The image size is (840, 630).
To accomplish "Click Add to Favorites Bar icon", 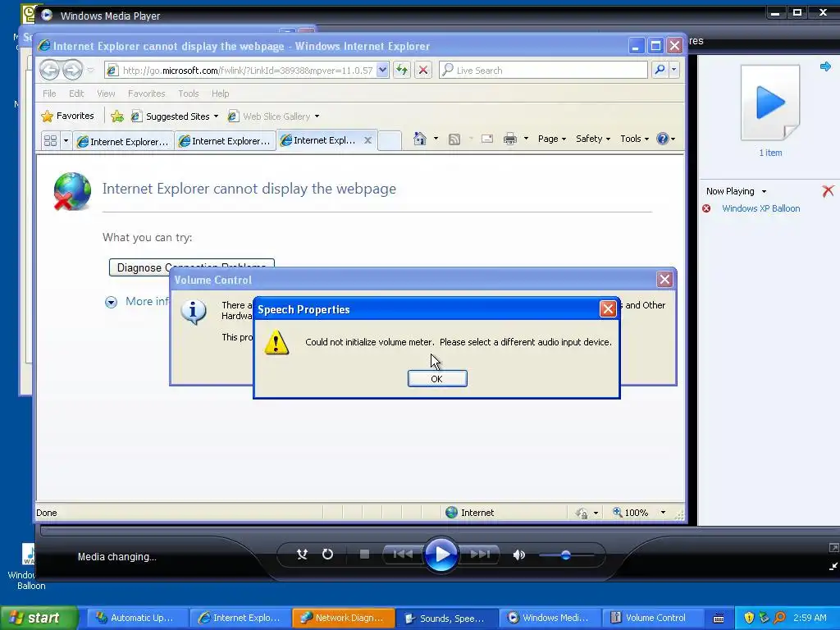I will click(117, 116).
